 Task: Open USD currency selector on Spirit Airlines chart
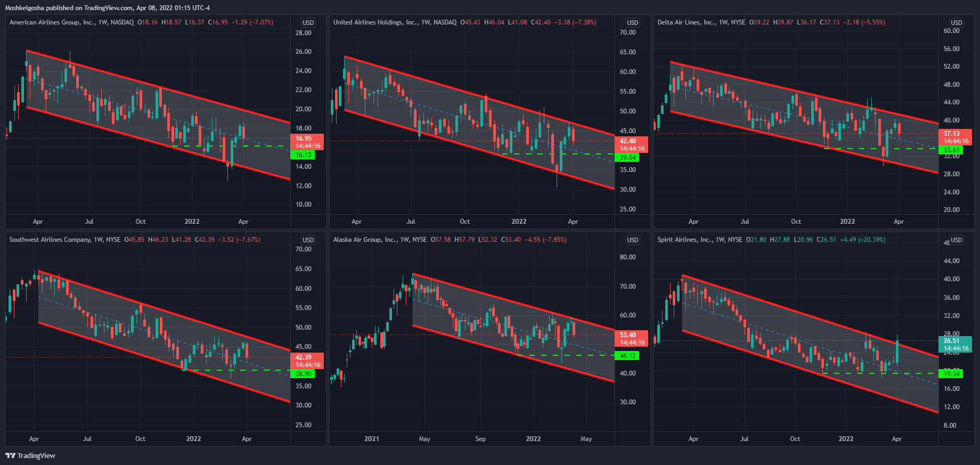tap(957, 240)
